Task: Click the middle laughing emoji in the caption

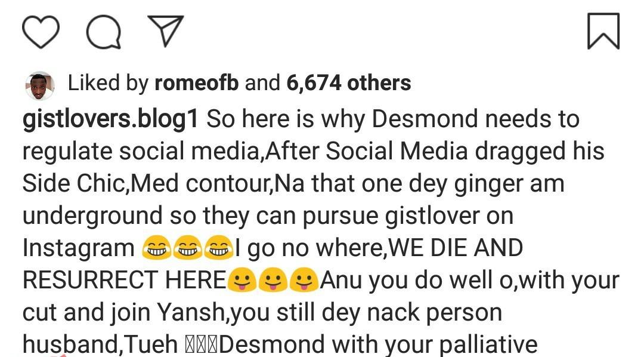Action: pos(188,248)
